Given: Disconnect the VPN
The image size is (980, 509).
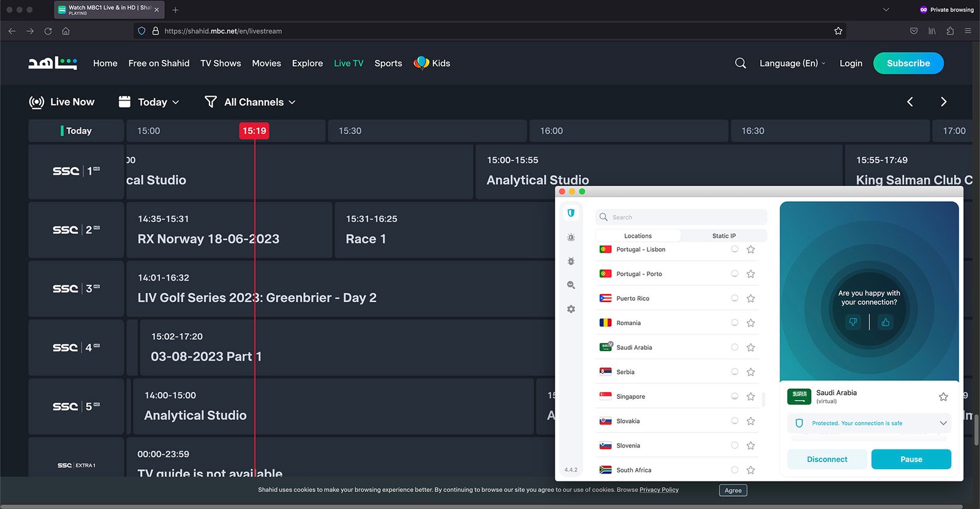Looking at the screenshot, I should 827,459.
